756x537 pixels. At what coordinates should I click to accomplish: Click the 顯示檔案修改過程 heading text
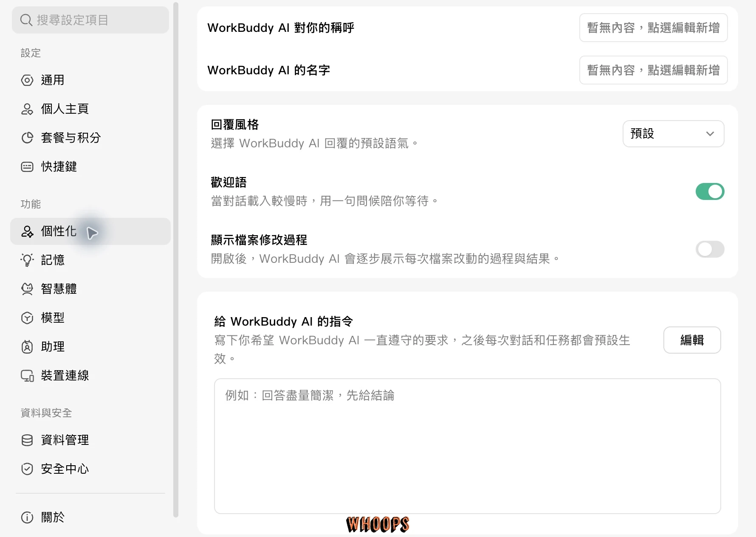(x=259, y=240)
